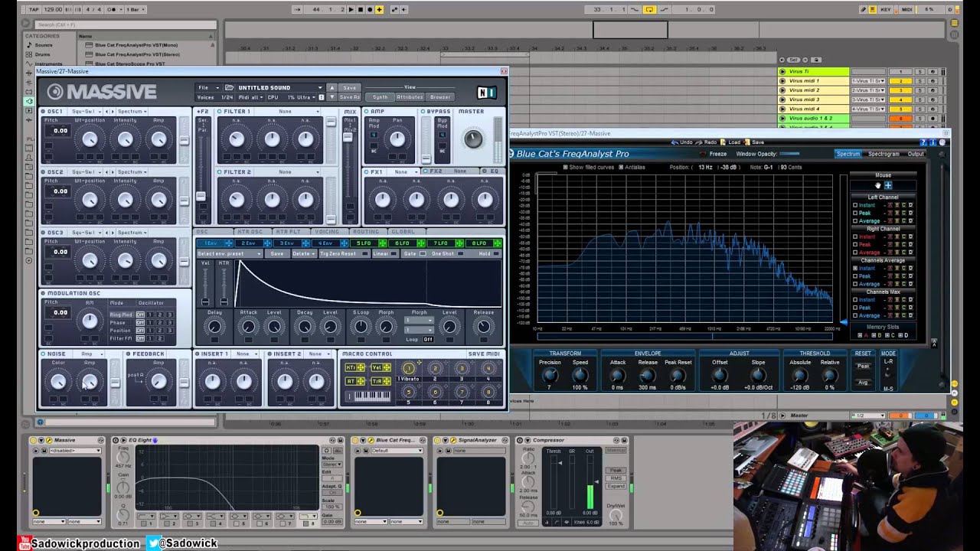Image resolution: width=980 pixels, height=551 pixels.
Task: Click the Window Opacity slider
Action: pyautogui.click(x=790, y=154)
